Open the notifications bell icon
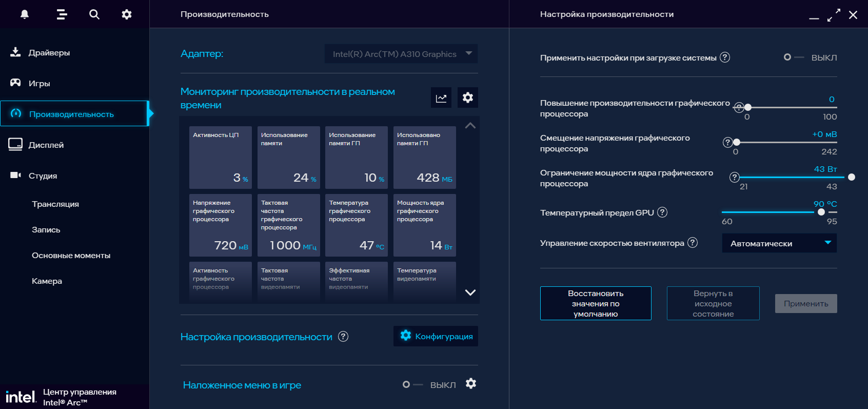This screenshot has height=409, width=868. [25, 14]
